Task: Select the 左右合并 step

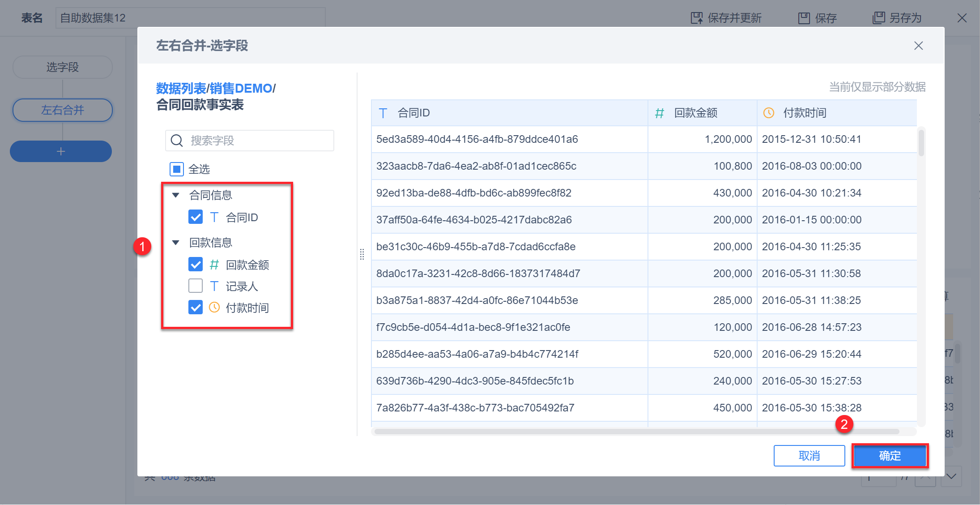Action: coord(62,110)
